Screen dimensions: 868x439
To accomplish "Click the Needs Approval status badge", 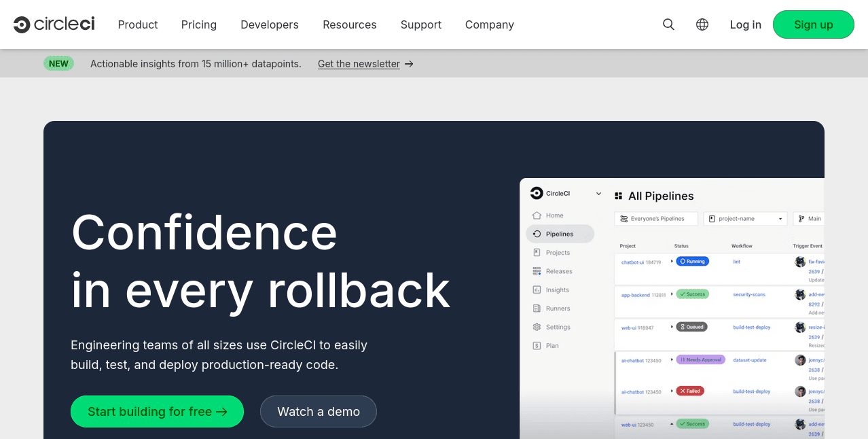I will click(701, 359).
